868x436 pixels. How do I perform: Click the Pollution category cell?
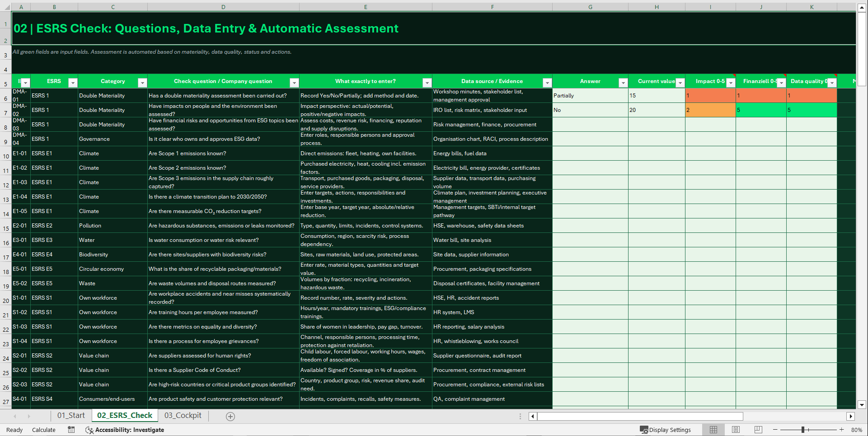pyautogui.click(x=113, y=226)
